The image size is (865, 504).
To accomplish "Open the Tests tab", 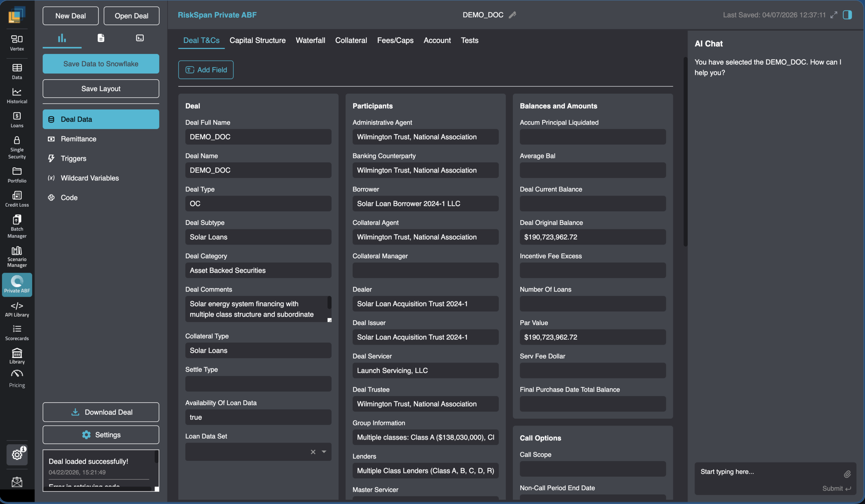I will click(x=469, y=40).
